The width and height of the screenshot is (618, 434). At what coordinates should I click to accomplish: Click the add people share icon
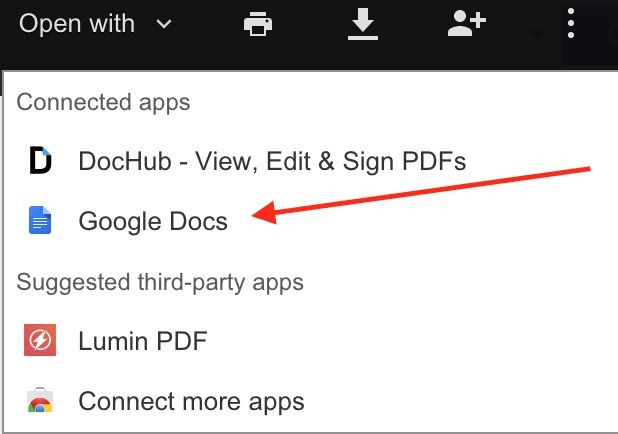[x=466, y=24]
